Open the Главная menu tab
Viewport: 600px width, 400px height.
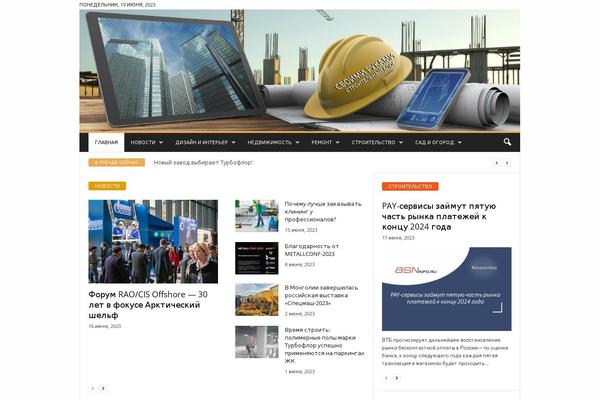106,142
